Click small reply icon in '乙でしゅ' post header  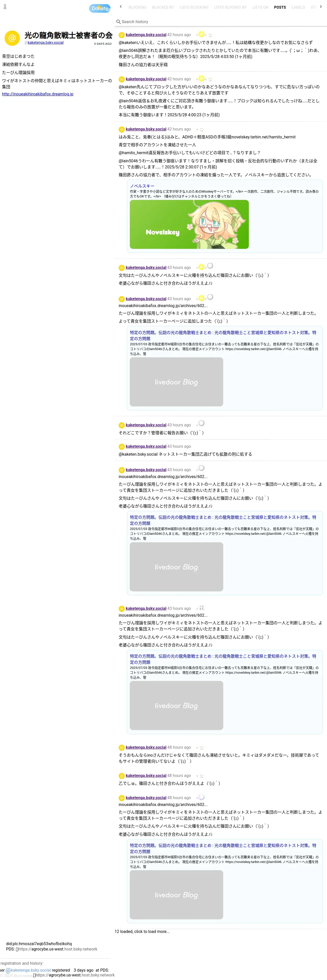point(201,776)
